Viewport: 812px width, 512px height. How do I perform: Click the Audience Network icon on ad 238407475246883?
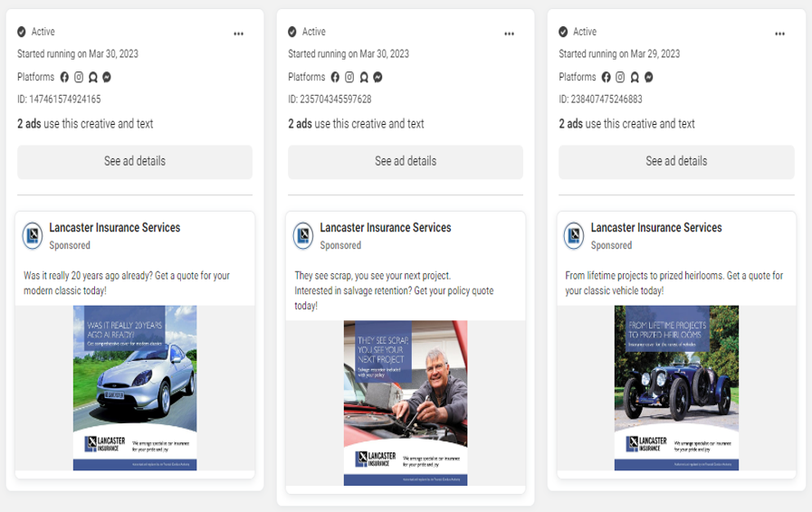coord(635,77)
